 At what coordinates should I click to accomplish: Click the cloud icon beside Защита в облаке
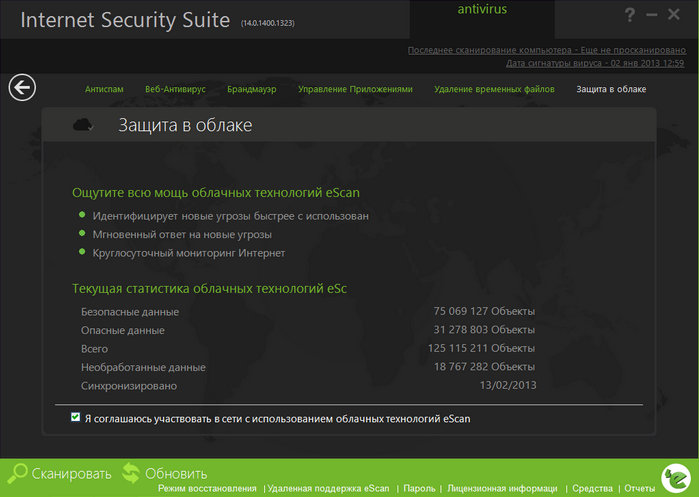click(x=83, y=125)
